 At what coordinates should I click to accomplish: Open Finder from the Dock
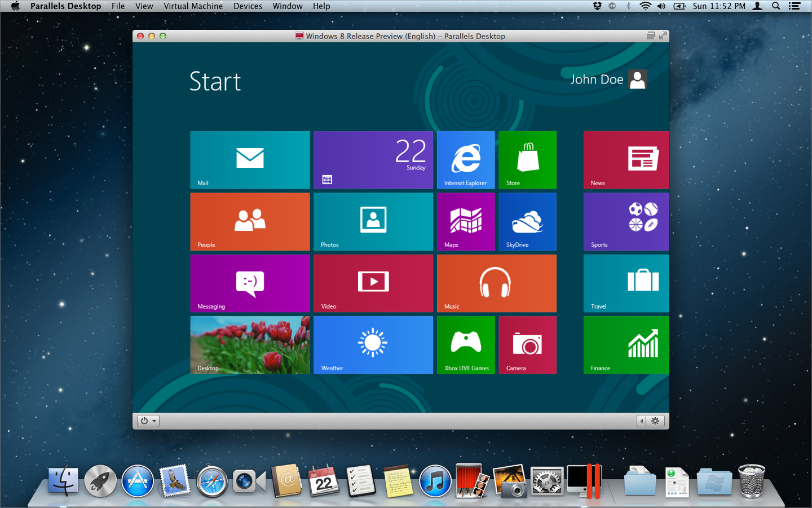point(63,481)
